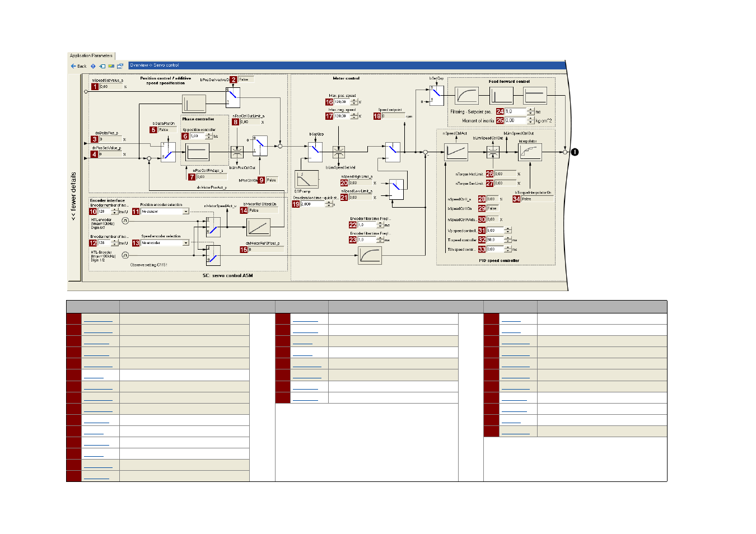Click the bSpeedCtrlIOn False field
This screenshot has width=756, height=534.
(x=492, y=208)
